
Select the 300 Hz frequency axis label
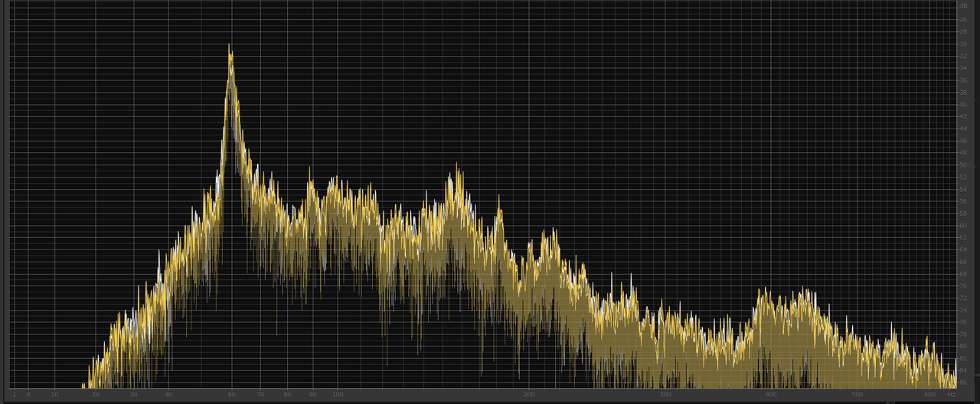(x=665, y=395)
